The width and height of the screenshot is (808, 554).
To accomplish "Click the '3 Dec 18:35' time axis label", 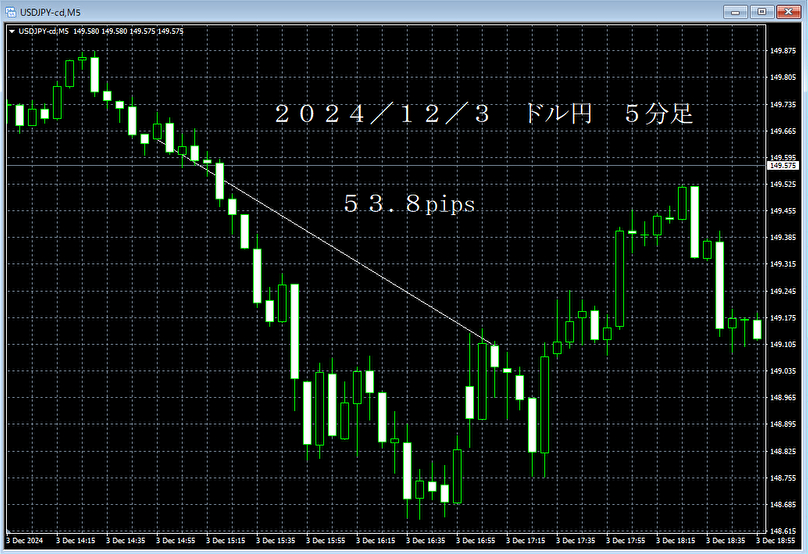I will coord(726,541).
